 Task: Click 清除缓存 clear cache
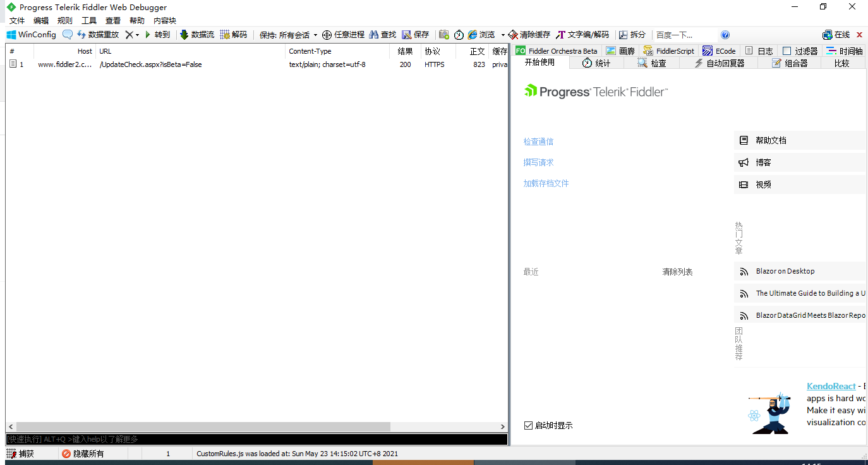click(x=529, y=35)
